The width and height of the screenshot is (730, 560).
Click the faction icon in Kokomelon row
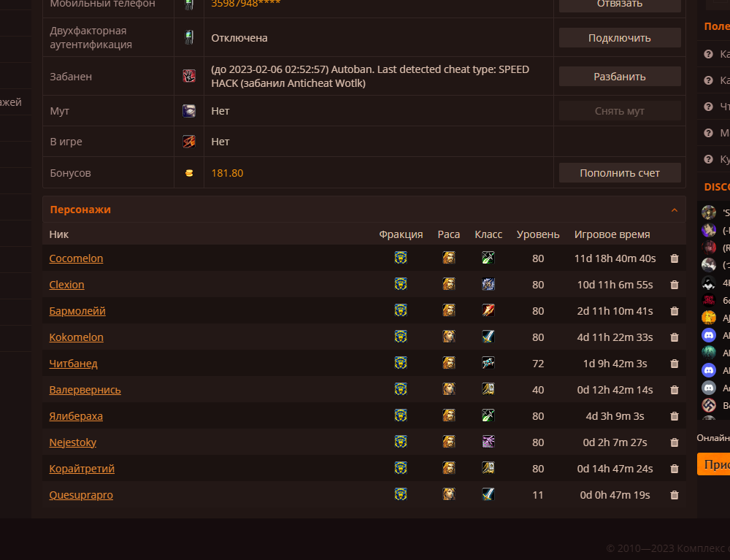point(401,337)
